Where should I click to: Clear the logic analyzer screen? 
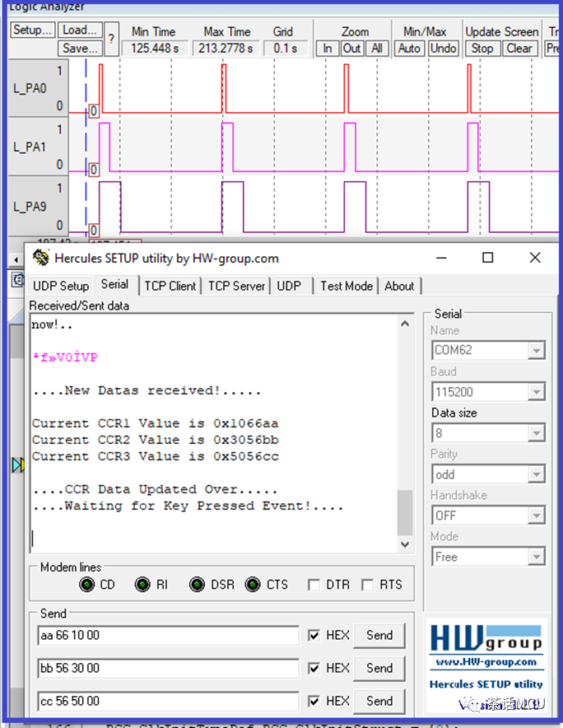click(519, 49)
